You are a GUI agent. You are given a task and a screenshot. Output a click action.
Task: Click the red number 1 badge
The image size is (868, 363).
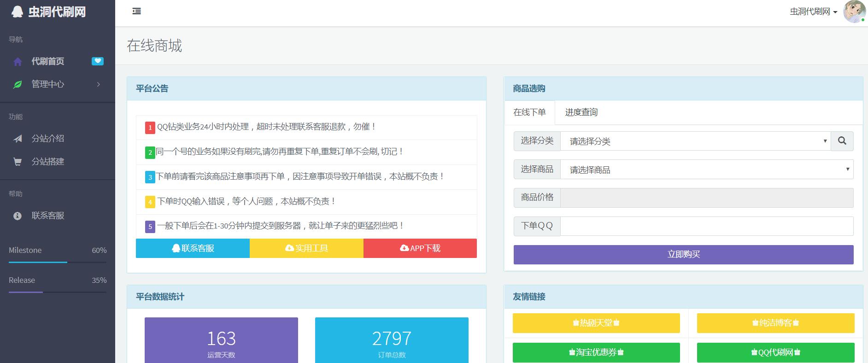[150, 128]
